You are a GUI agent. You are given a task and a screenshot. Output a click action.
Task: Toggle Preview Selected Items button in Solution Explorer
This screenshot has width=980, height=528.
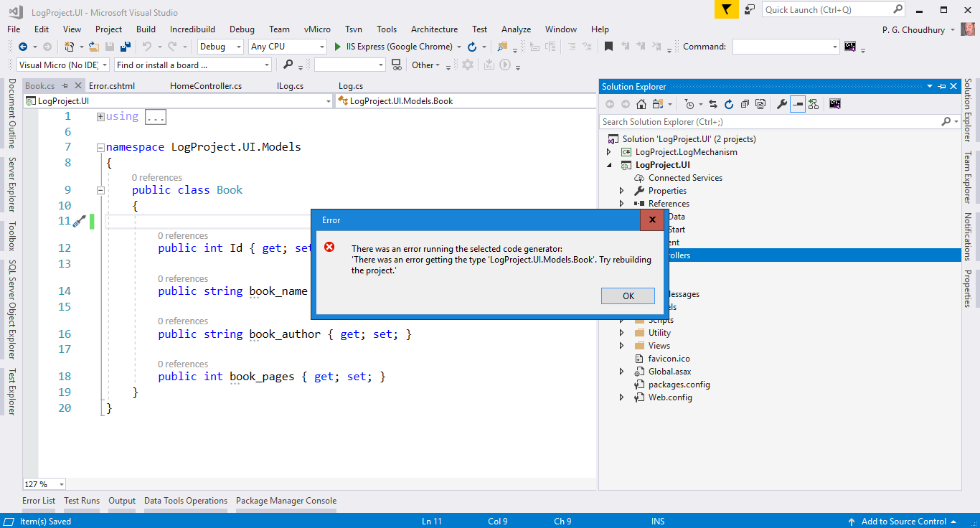[x=798, y=104]
